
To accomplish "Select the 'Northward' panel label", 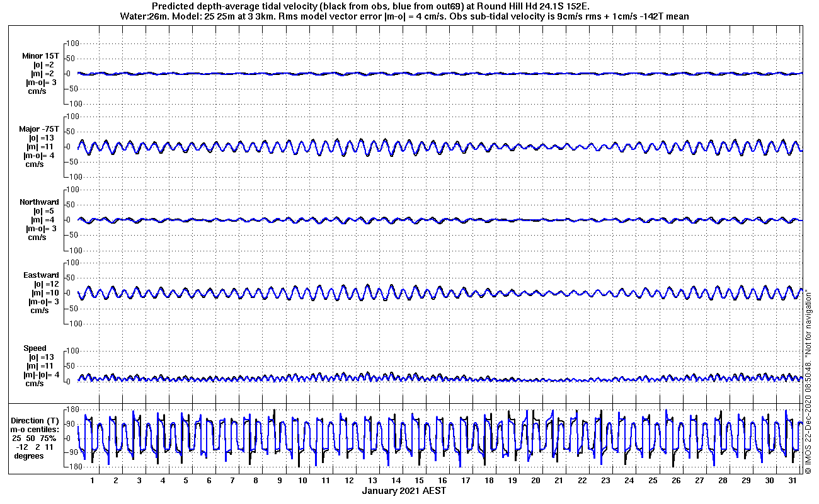I will 39,202.
